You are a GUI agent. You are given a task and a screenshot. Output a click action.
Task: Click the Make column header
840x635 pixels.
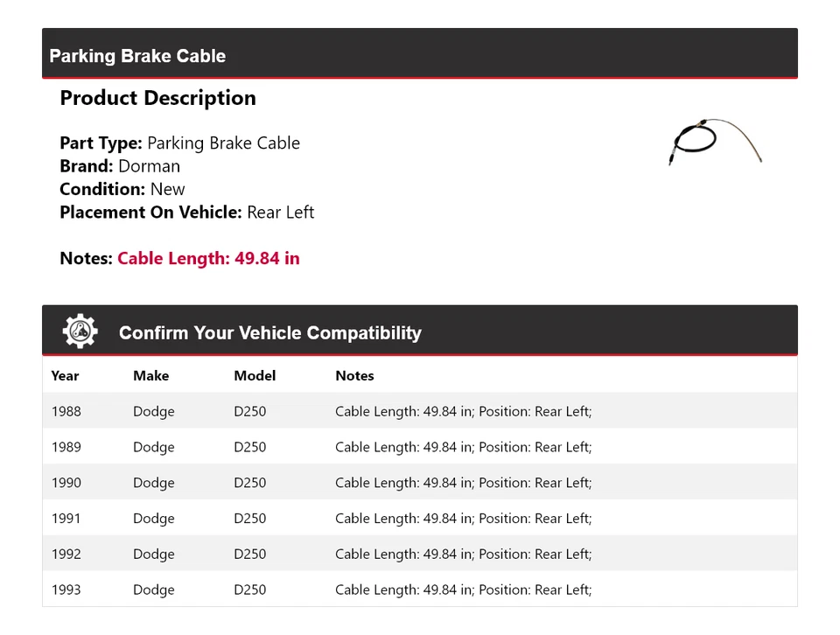tap(150, 375)
